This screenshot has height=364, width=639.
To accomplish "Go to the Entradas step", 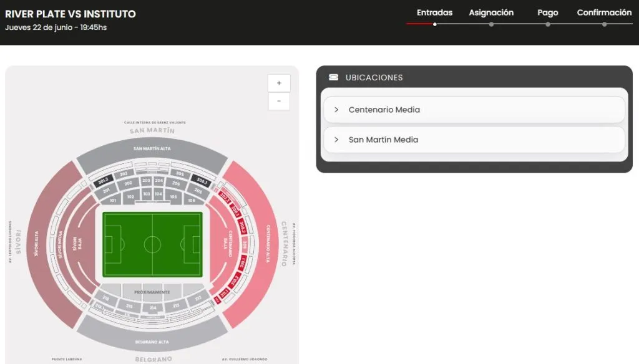I will tap(434, 12).
